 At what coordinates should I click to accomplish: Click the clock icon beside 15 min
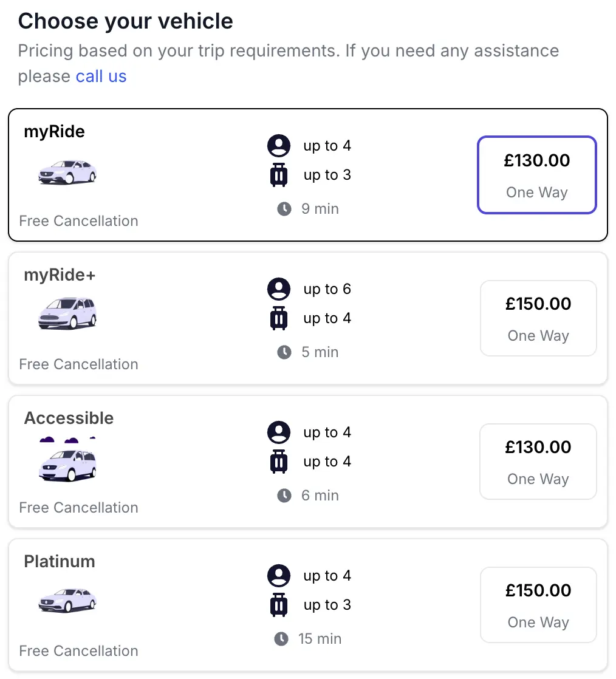click(281, 639)
